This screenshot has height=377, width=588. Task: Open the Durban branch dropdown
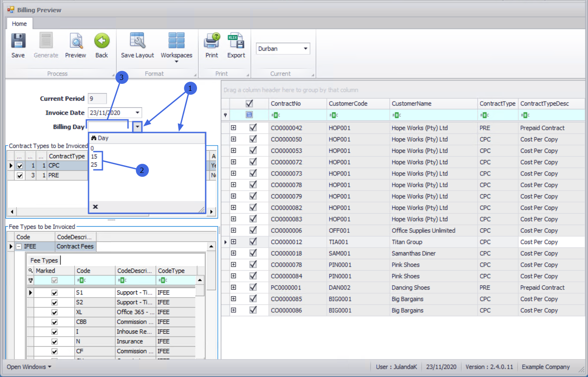306,49
